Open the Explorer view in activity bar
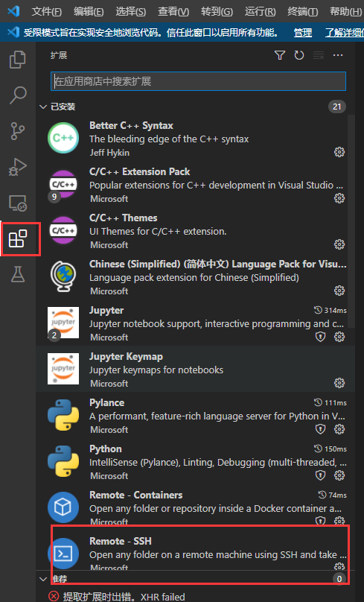 coord(18,60)
